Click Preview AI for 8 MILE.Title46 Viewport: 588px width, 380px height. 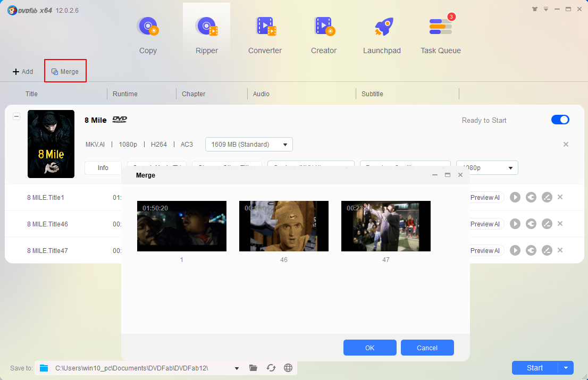pyautogui.click(x=485, y=224)
